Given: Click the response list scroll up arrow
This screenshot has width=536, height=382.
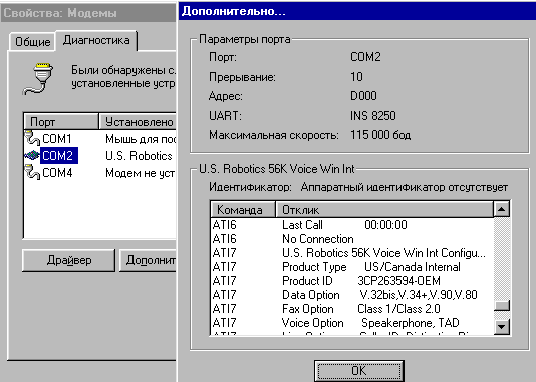Looking at the screenshot, I should pyautogui.click(x=501, y=209).
